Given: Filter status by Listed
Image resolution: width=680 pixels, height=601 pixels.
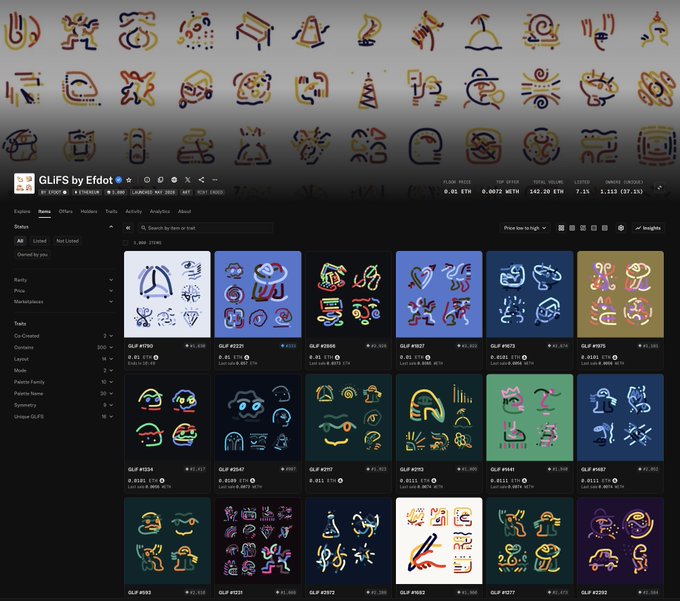Looking at the screenshot, I should coord(39,241).
